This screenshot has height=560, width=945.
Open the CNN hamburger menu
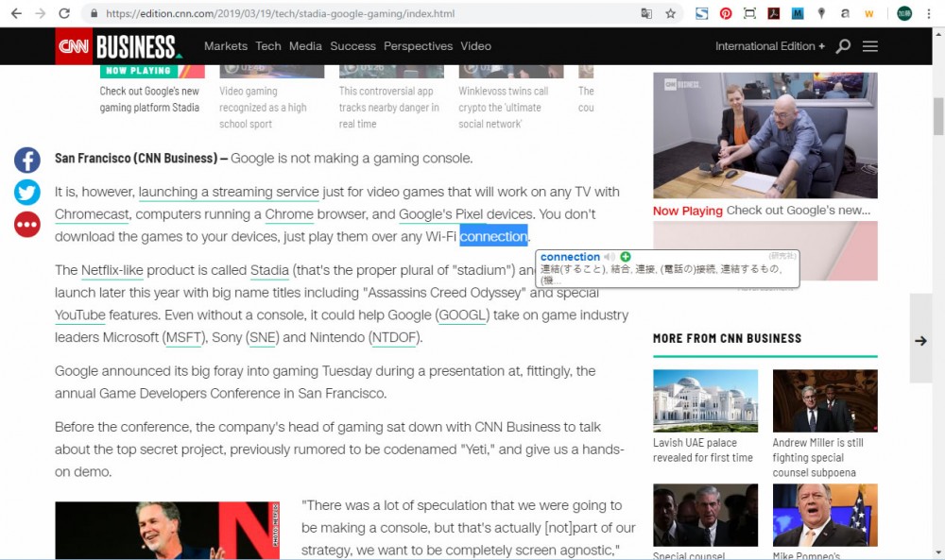tap(869, 45)
